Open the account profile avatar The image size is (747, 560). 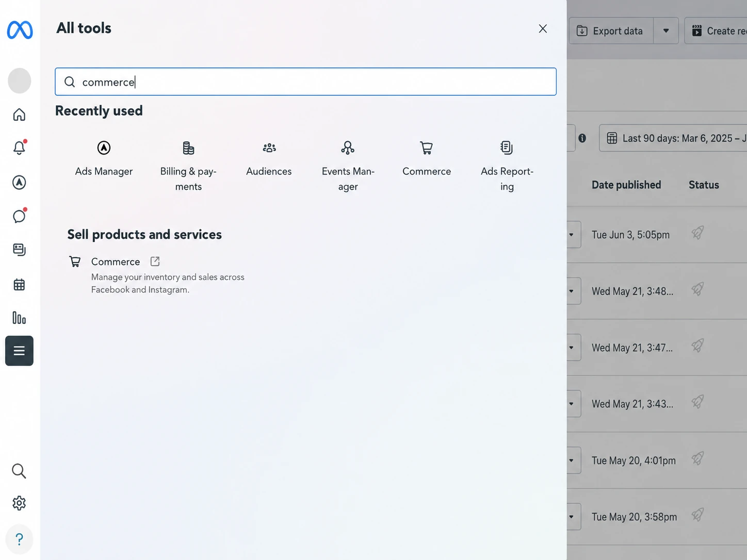pos(20,81)
